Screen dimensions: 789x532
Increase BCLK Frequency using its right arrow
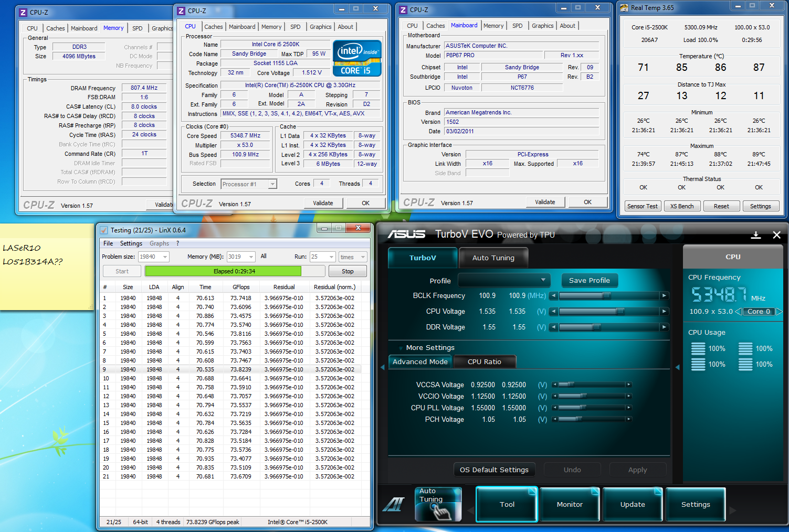[665, 296]
